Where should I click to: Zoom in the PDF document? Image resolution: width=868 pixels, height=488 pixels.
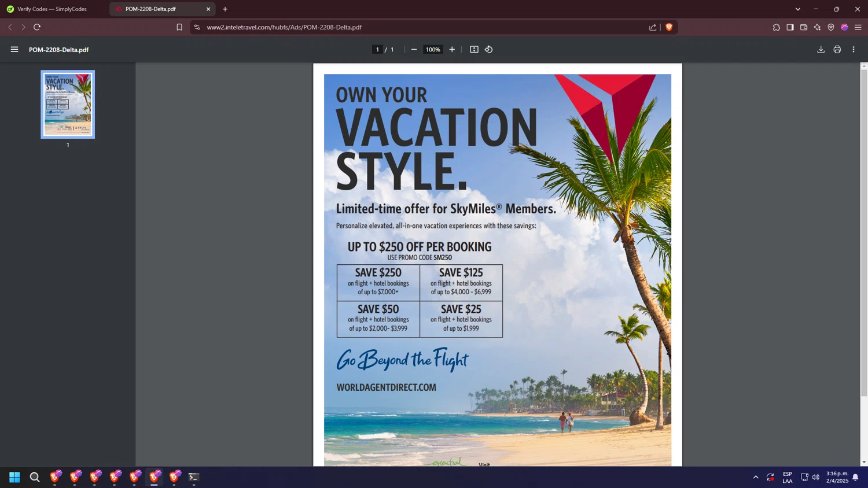(x=452, y=50)
